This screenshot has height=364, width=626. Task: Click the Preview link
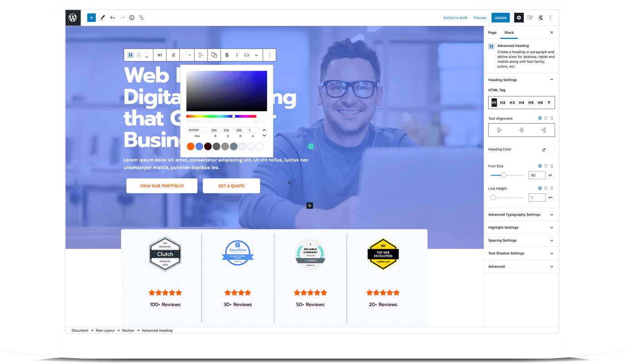(x=480, y=18)
